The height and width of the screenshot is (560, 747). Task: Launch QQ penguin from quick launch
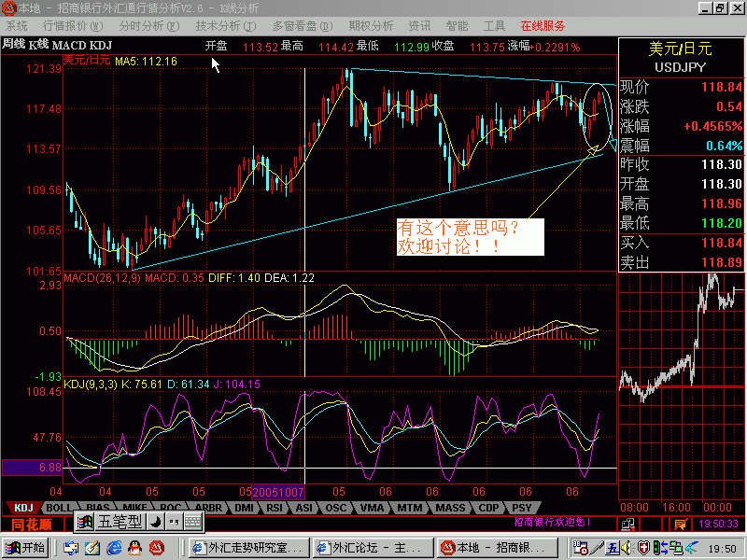135,548
